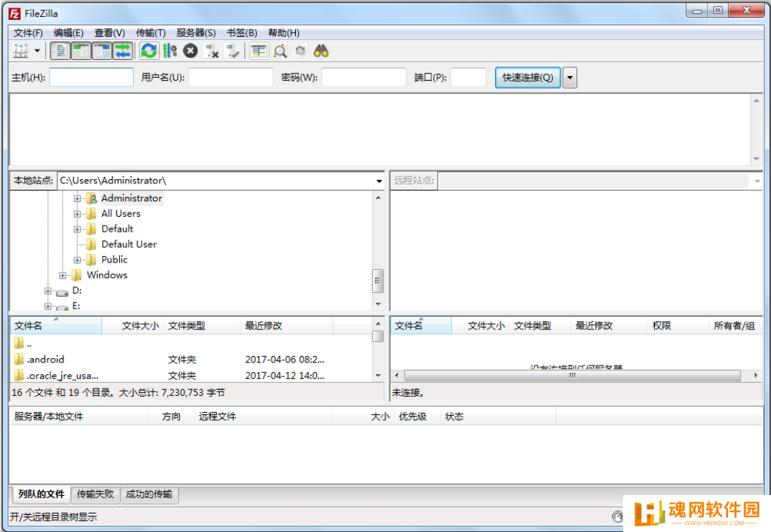The width and height of the screenshot is (771, 532).
Task: Open the Site Manager icon
Action: [x=21, y=50]
